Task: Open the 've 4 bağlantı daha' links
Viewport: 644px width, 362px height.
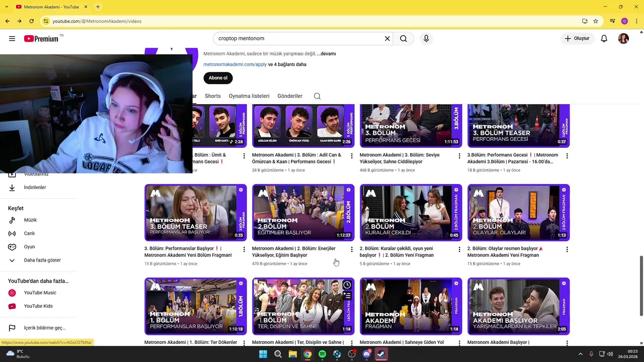Action: tap(287, 64)
